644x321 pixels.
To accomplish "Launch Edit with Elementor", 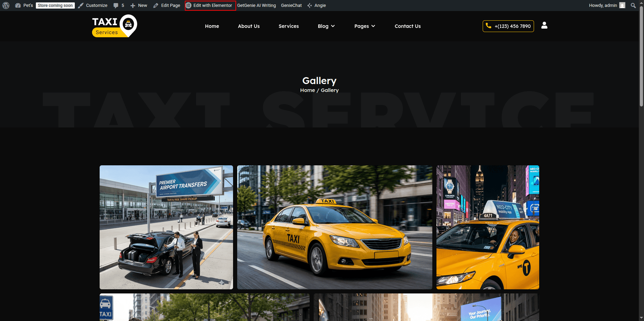I will (210, 6).
